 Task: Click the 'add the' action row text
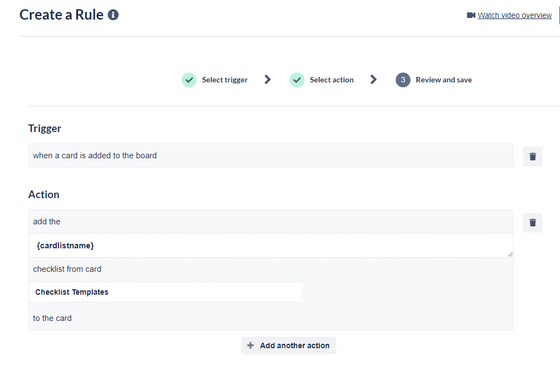[47, 222]
